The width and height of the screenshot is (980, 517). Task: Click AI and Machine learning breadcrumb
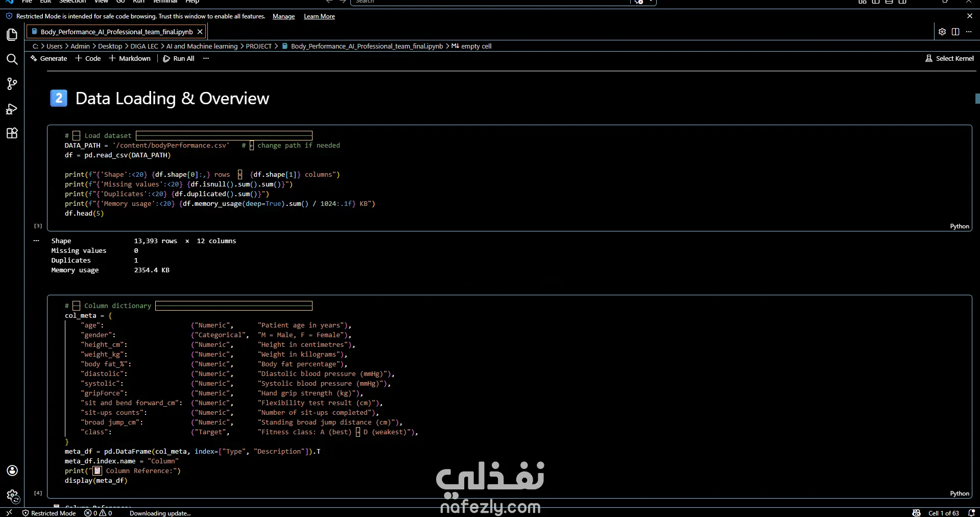point(202,46)
